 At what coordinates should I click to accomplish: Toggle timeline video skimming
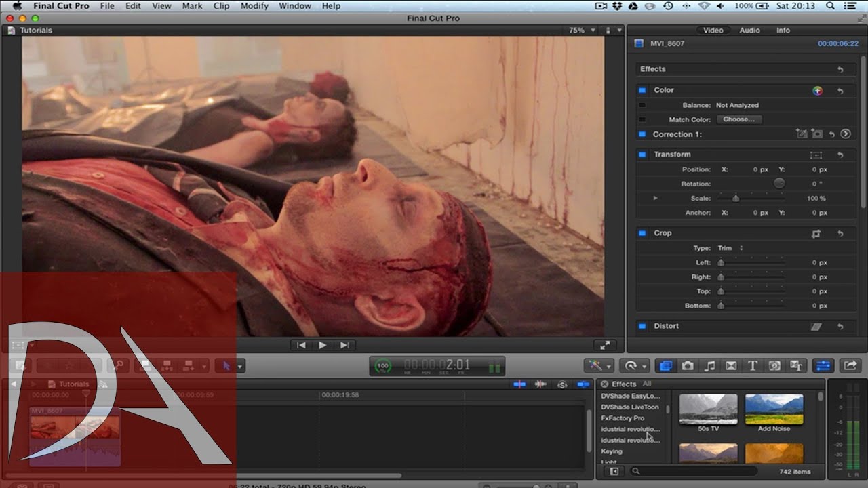(x=519, y=384)
